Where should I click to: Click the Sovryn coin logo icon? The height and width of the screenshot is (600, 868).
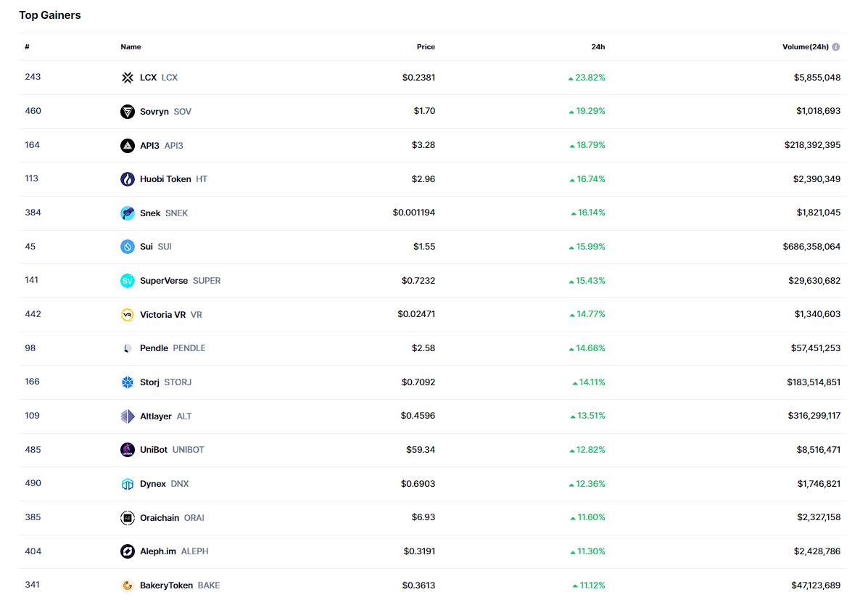(x=128, y=112)
